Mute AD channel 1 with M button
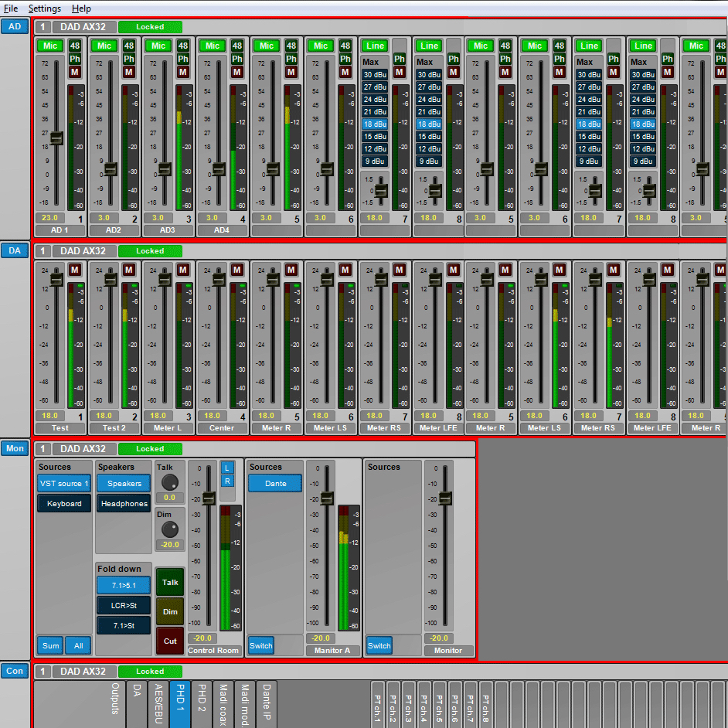 [75, 72]
